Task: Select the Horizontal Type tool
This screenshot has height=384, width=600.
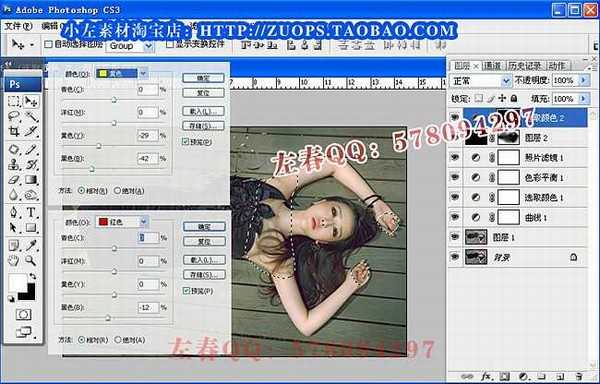Action: 31,212
